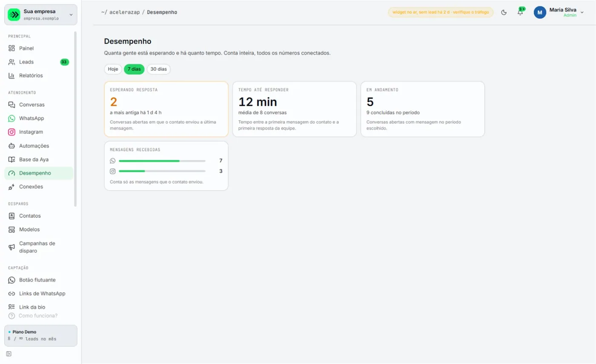Open the Desempenho sidebar menu item
Image resolution: width=596 pixels, height=364 pixels.
click(x=39, y=173)
